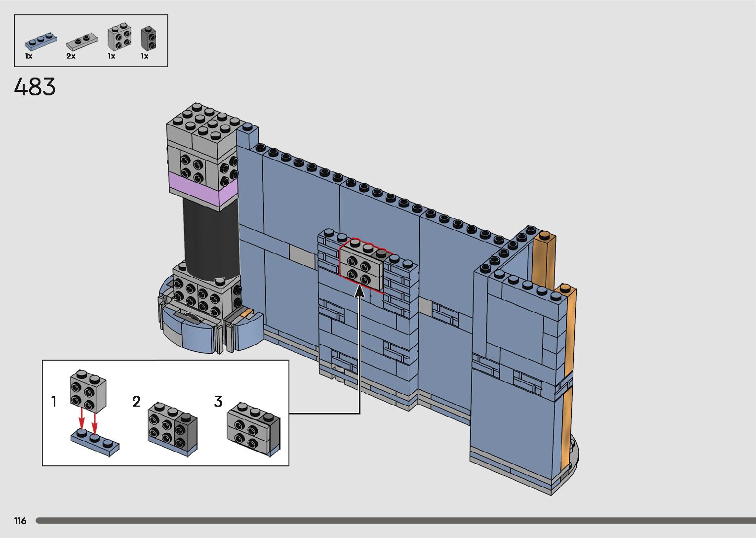Click the light gray 2x2 side-stud brick part
756x538 pixels.
point(119,37)
